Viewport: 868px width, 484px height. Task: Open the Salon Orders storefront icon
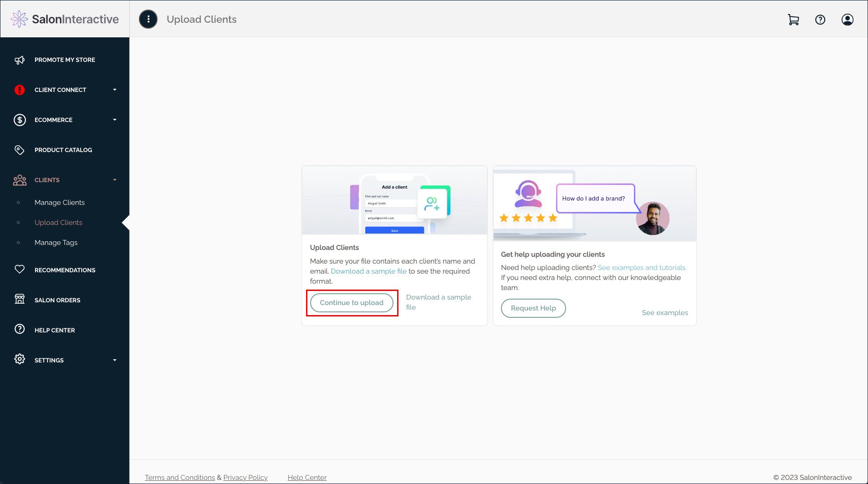click(20, 300)
